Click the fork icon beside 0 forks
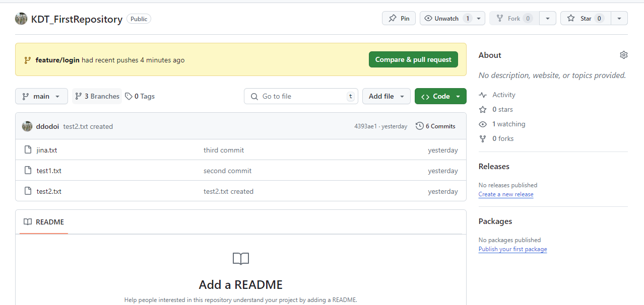The width and height of the screenshot is (644, 305). (x=483, y=138)
